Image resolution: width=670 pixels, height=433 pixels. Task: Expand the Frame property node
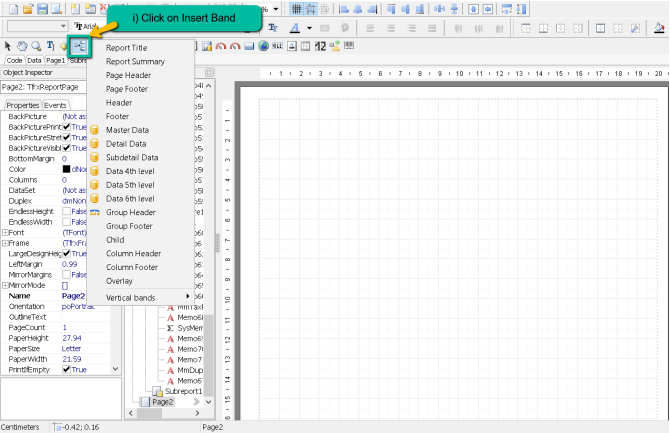(x=5, y=243)
